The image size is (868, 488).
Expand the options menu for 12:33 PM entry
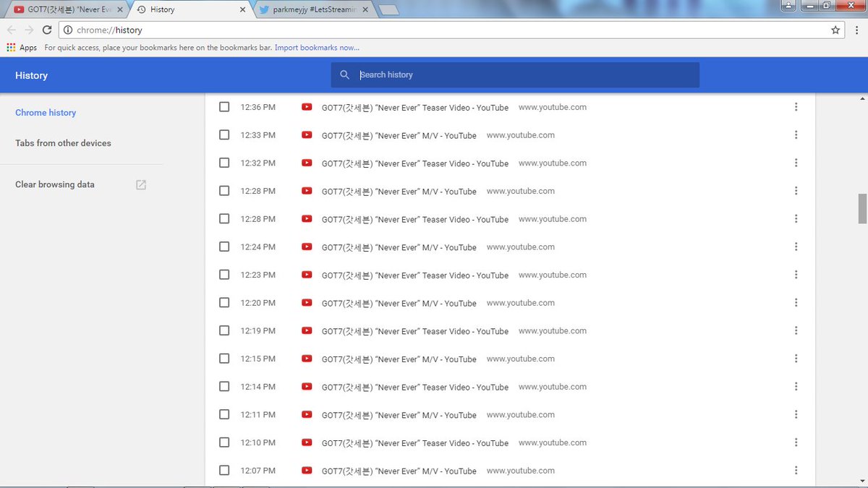point(796,135)
